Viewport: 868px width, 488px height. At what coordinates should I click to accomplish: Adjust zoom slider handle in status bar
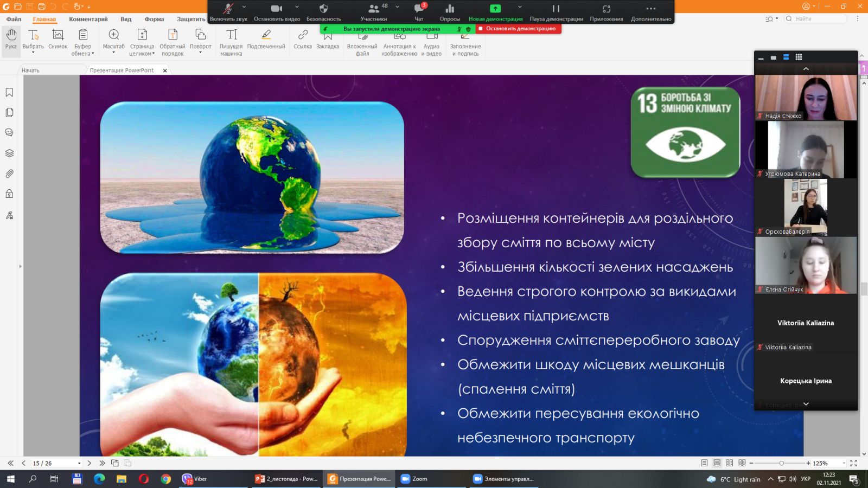[781, 463]
